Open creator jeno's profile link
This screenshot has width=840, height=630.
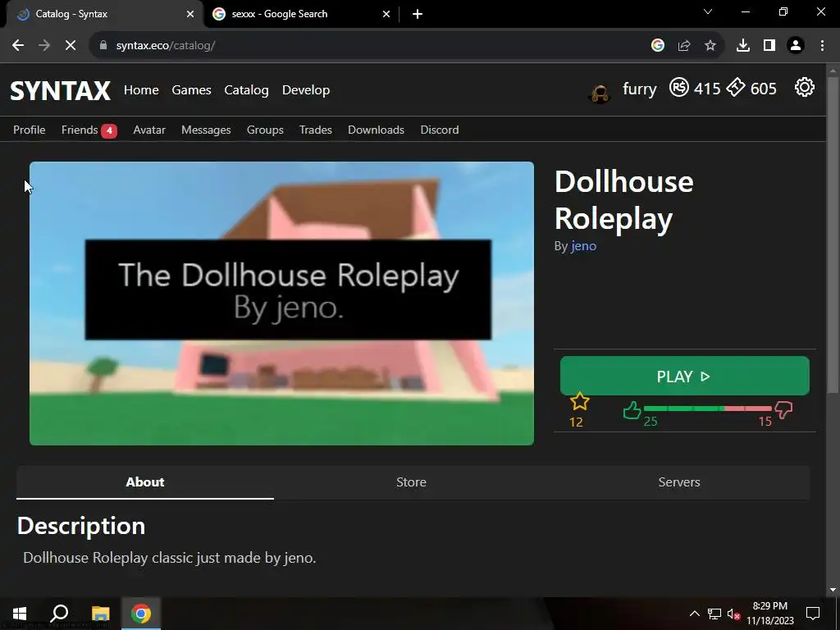click(x=584, y=246)
